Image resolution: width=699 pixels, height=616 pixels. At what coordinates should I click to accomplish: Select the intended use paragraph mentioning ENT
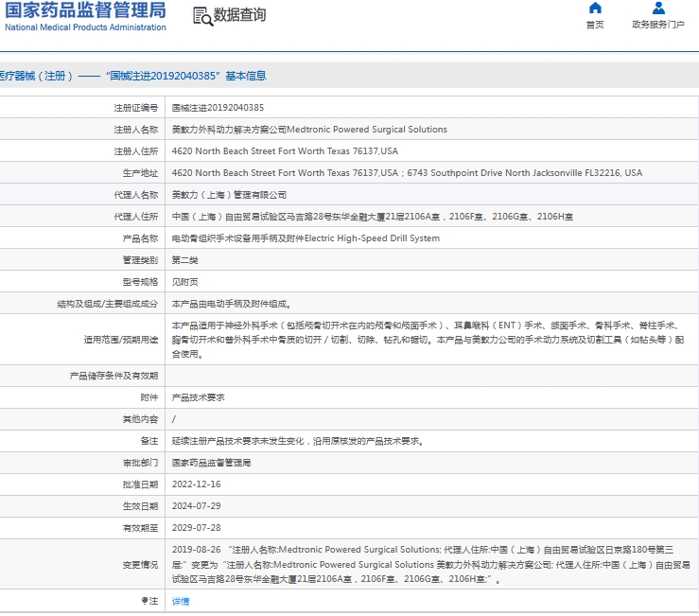pyautogui.click(x=428, y=340)
